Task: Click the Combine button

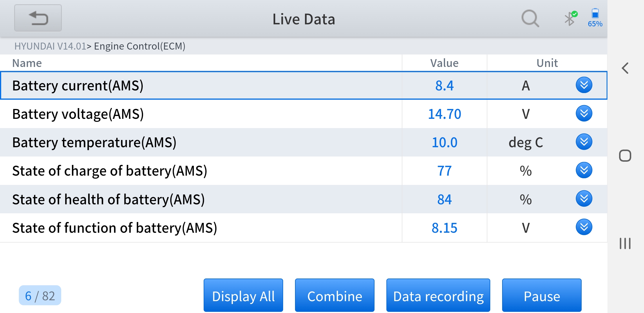Action: (x=334, y=296)
